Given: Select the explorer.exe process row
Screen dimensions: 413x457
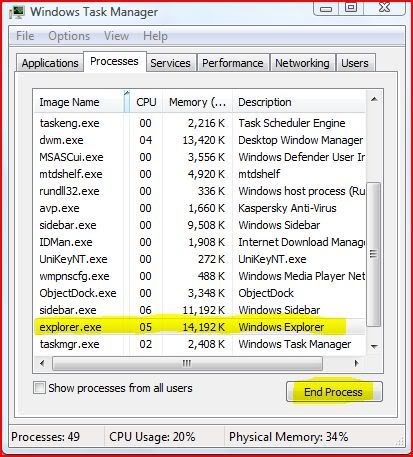Looking at the screenshot, I should [x=199, y=327].
